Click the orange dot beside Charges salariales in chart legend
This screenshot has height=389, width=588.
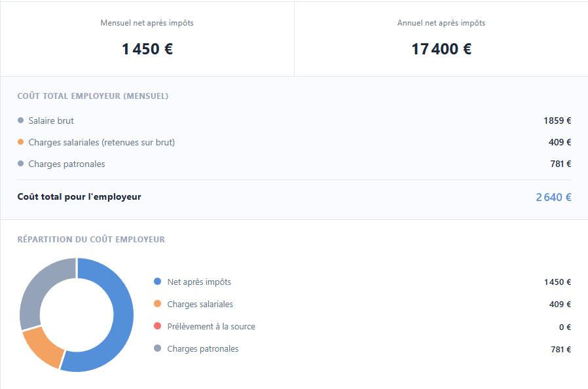click(157, 304)
